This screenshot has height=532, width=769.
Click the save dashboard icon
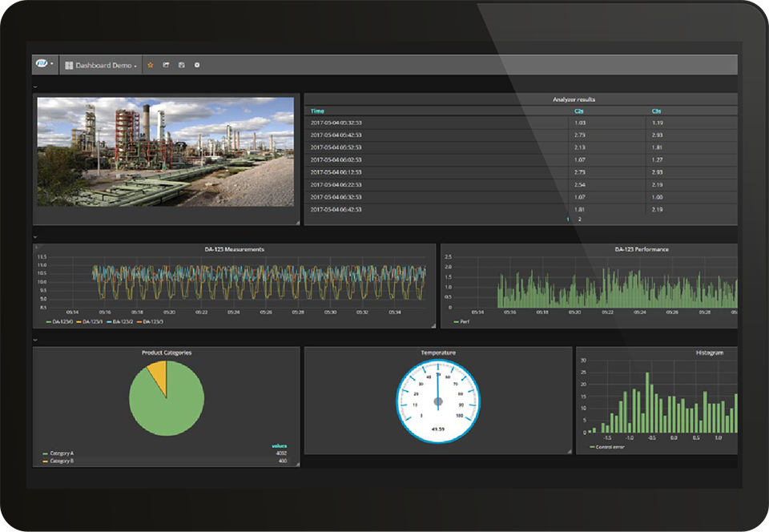182,65
